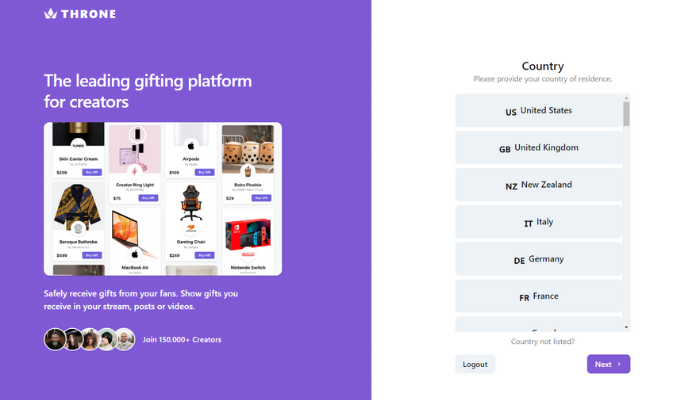The height and width of the screenshot is (400, 700).
Task: Click the Throne crown logo icon
Action: (50, 14)
